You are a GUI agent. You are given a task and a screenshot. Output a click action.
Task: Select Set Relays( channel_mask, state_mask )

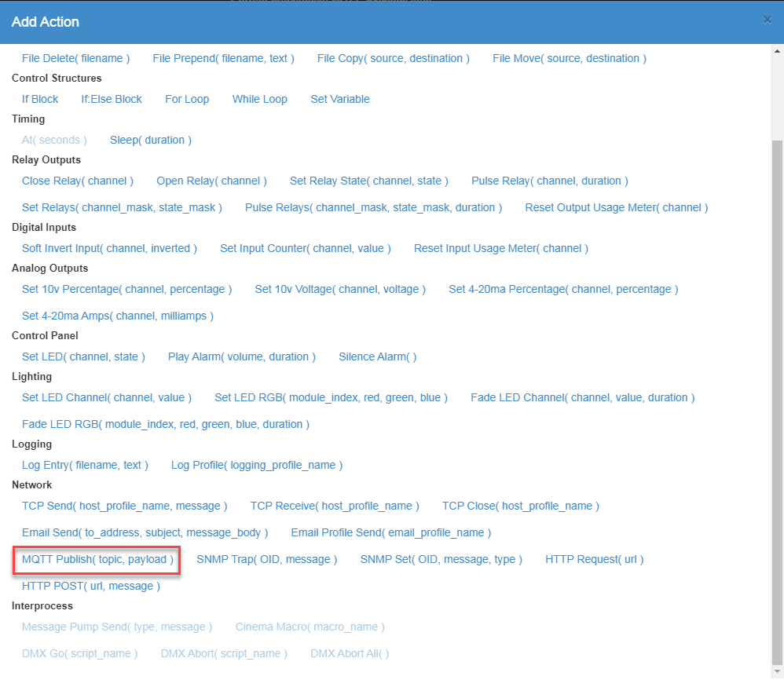click(x=122, y=207)
